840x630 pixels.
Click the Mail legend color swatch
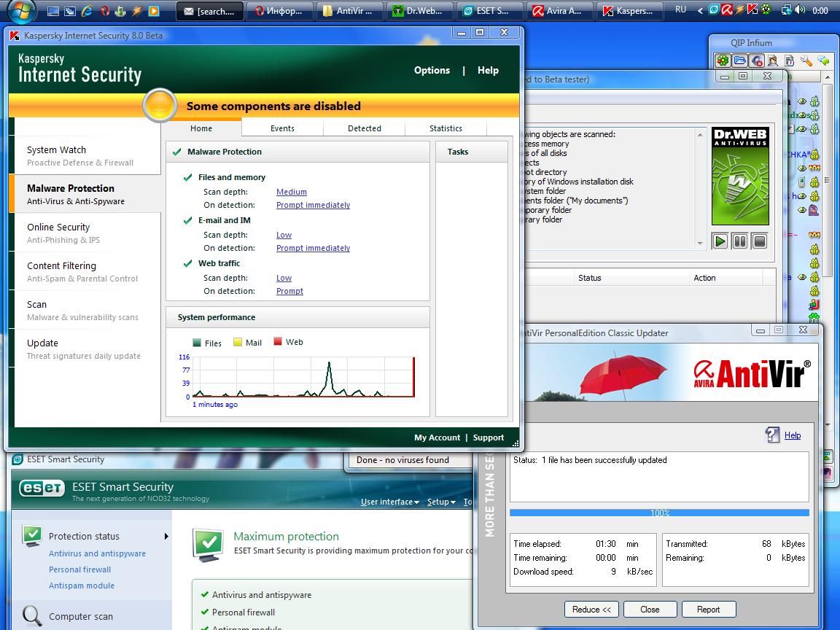[237, 342]
